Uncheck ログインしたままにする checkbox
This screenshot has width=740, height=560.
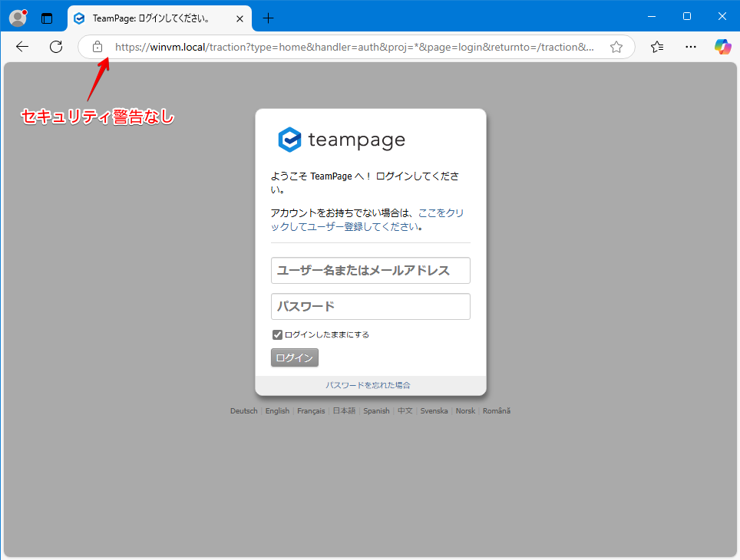pos(278,335)
